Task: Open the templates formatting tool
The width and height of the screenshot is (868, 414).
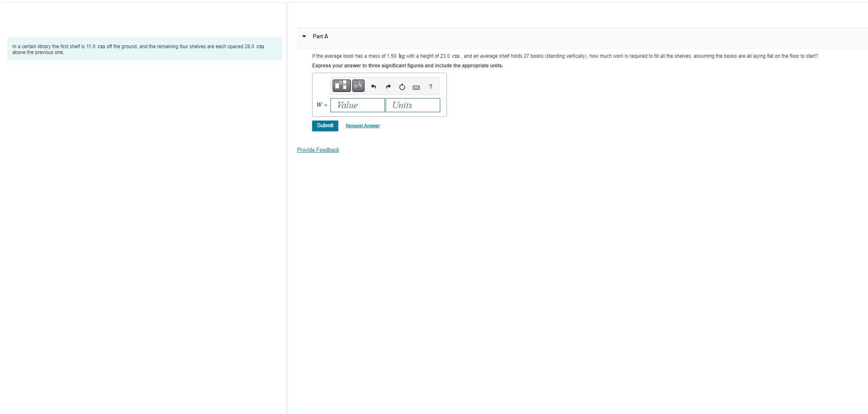Action: (342, 86)
